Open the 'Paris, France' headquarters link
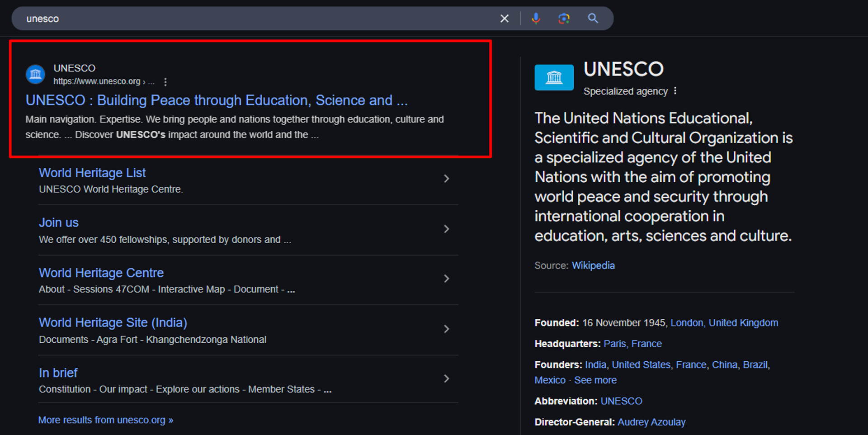 (632, 344)
